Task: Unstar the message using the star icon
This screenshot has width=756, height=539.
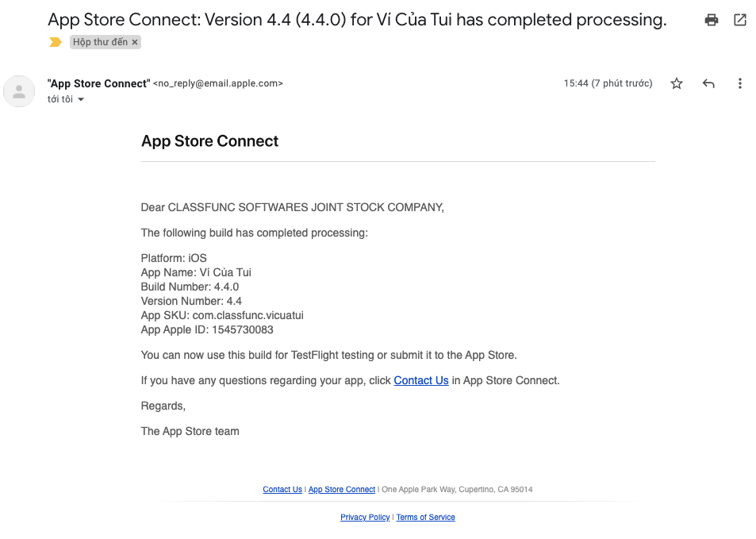Action: coord(676,83)
